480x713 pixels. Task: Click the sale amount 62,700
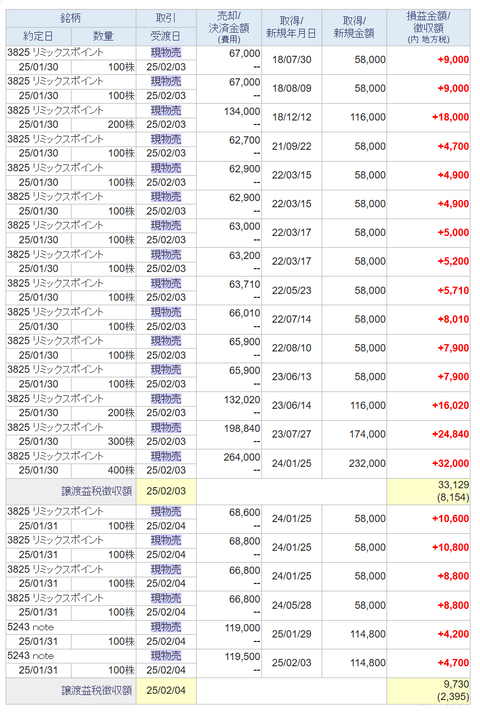(x=245, y=140)
